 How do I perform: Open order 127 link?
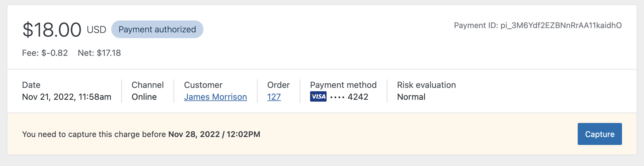point(274,97)
